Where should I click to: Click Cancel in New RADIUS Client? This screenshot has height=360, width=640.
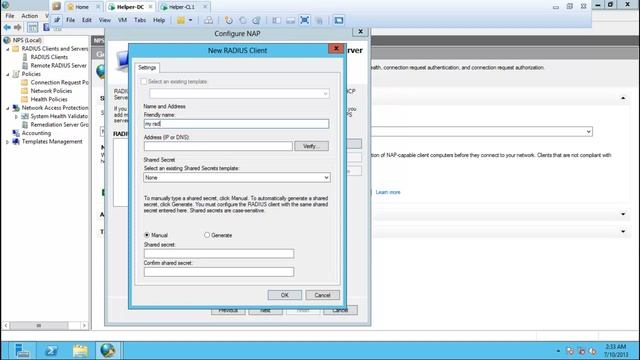click(x=322, y=295)
